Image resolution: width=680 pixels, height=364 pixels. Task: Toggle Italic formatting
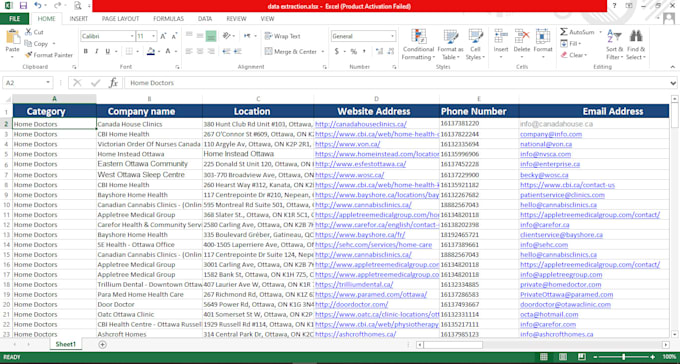(97, 51)
